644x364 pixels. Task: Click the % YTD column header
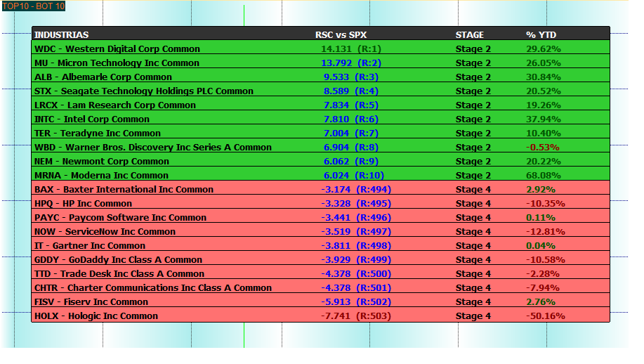click(x=541, y=35)
